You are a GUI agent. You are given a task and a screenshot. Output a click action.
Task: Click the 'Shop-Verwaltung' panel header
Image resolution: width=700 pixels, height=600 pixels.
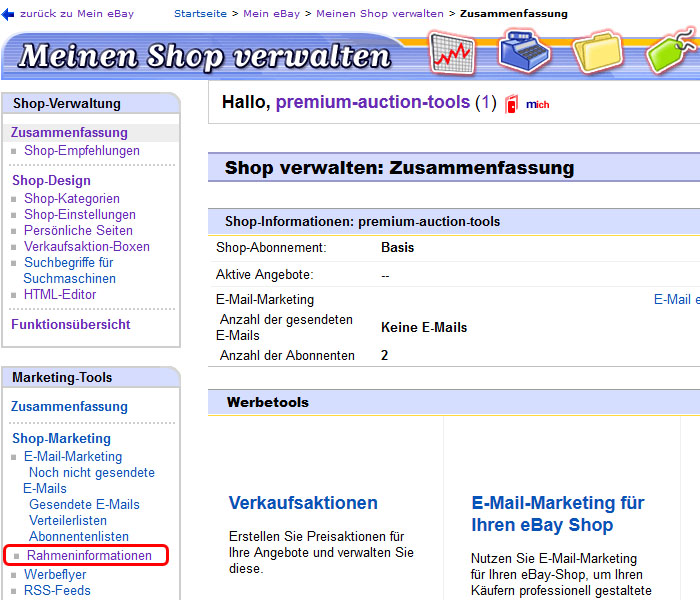(x=91, y=104)
